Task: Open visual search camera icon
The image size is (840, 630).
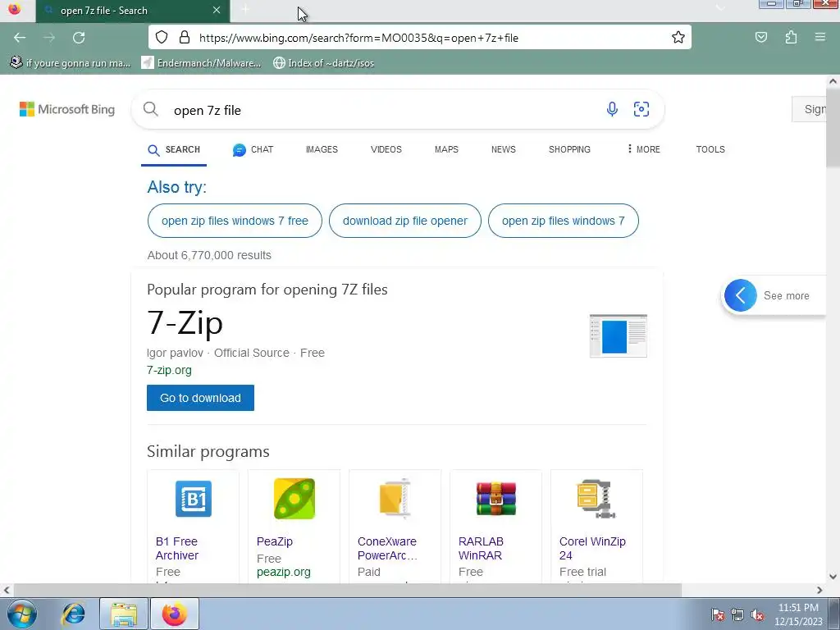Action: [641, 109]
